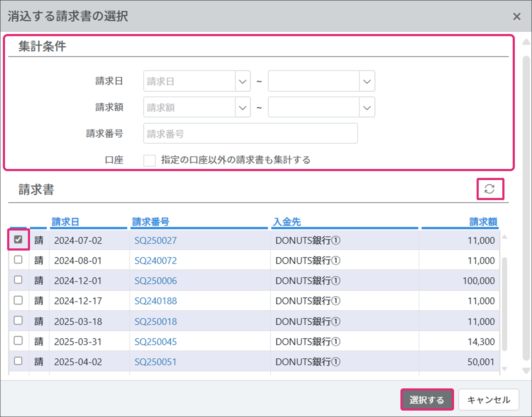
Task: Click the 請 icon for 2024-07-02 row
Action: (x=39, y=240)
